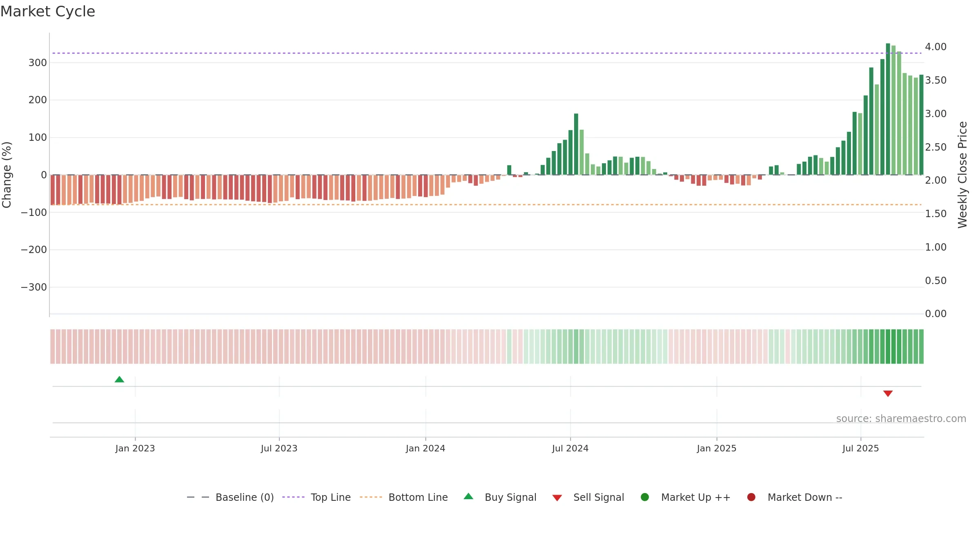Click the Weekly Close Price axis title

pos(962,175)
